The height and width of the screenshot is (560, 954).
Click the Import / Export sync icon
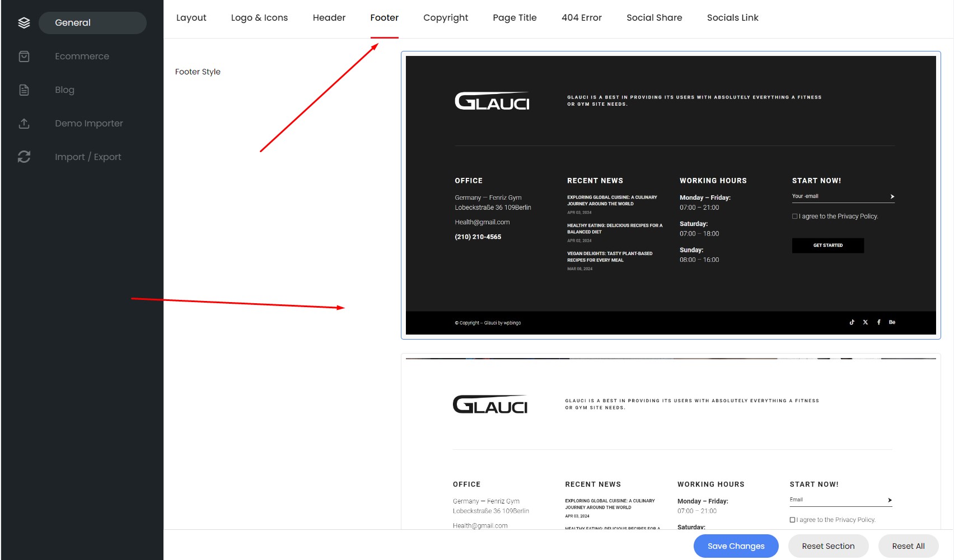pos(24,157)
